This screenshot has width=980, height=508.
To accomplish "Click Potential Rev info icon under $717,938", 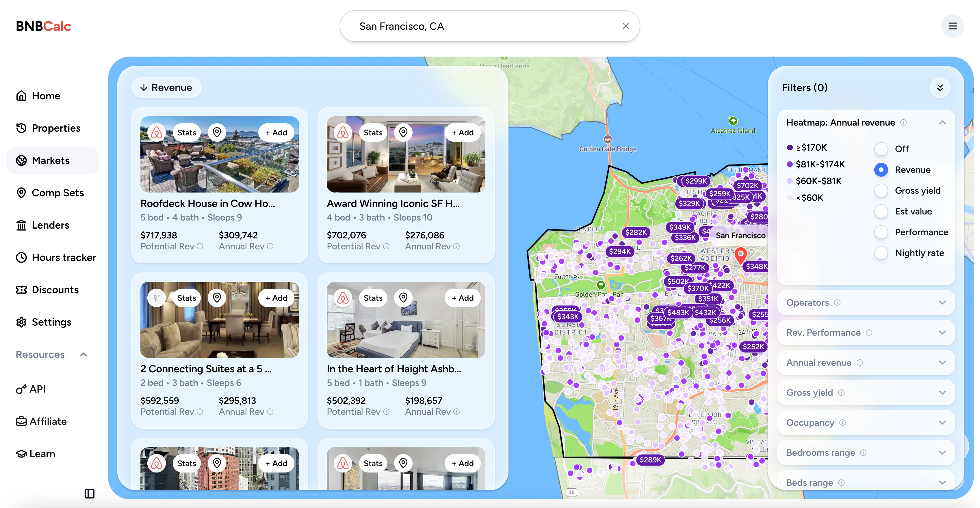I will tap(200, 246).
